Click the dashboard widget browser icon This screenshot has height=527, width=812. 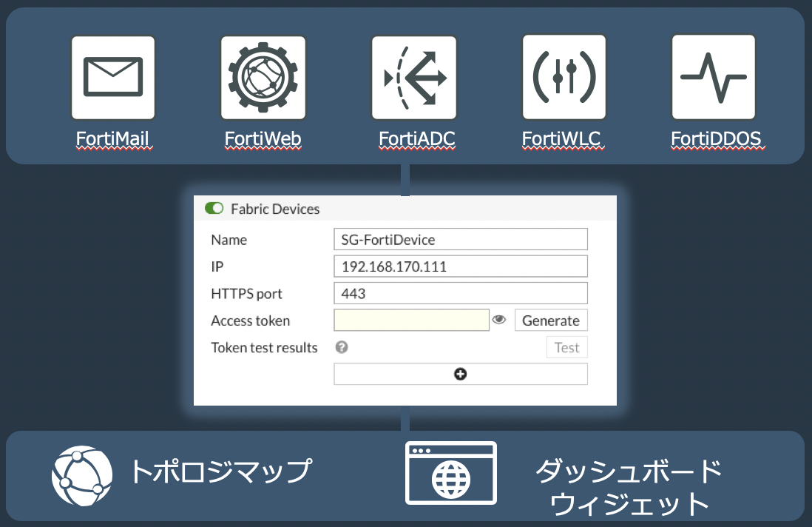[451, 473]
